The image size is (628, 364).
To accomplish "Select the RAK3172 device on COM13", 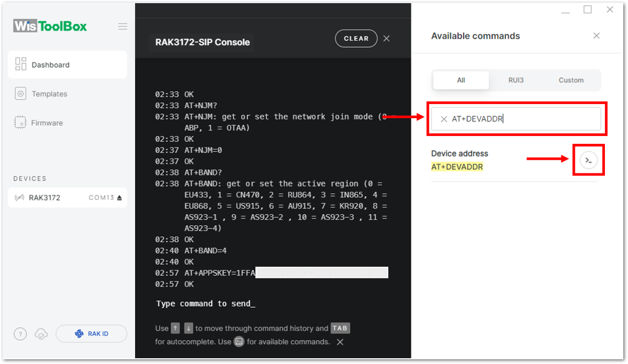I will pos(67,197).
